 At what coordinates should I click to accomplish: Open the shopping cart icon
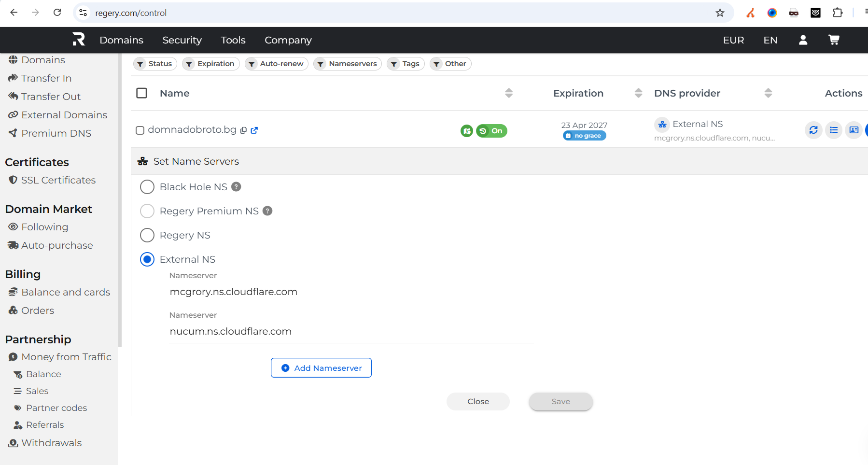coord(834,40)
